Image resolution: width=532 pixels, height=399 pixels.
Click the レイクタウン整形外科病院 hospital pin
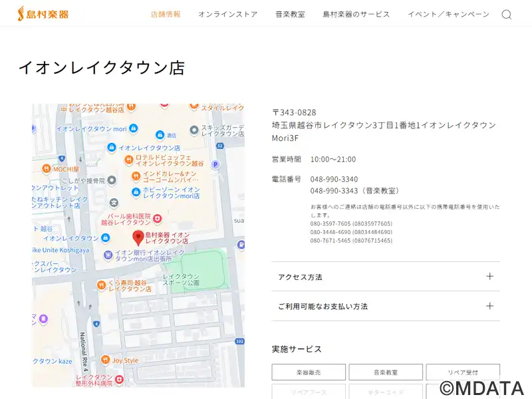119,379
